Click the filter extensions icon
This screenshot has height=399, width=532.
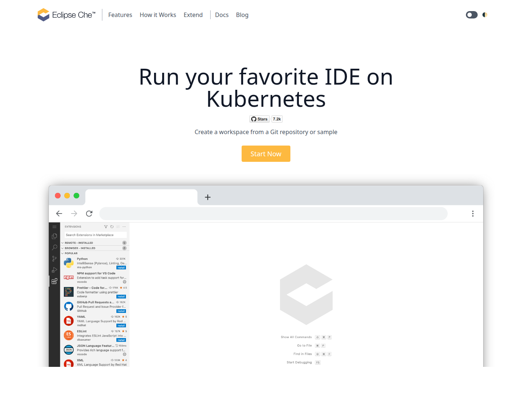[x=106, y=227]
